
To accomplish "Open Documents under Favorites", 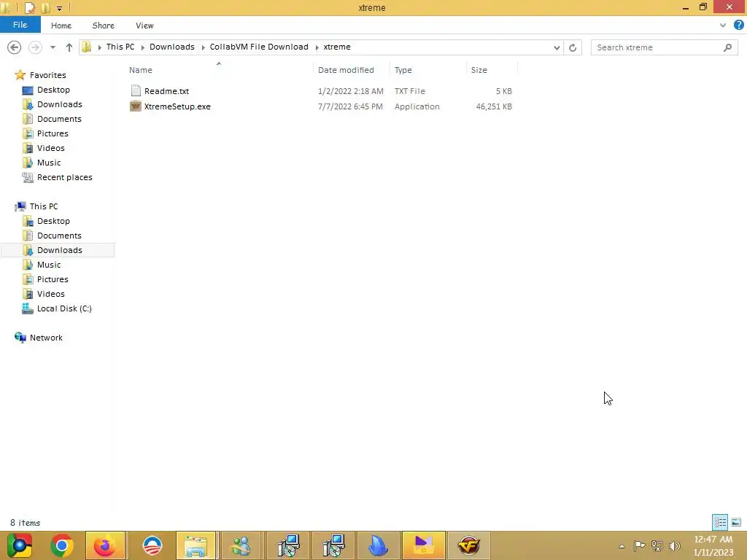I will [59, 119].
